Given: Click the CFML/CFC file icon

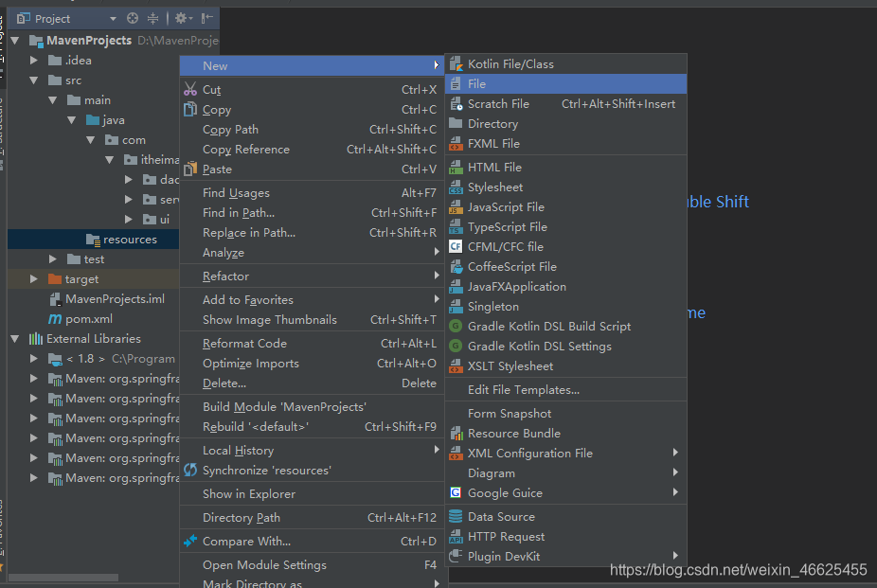Looking at the screenshot, I should [456, 246].
